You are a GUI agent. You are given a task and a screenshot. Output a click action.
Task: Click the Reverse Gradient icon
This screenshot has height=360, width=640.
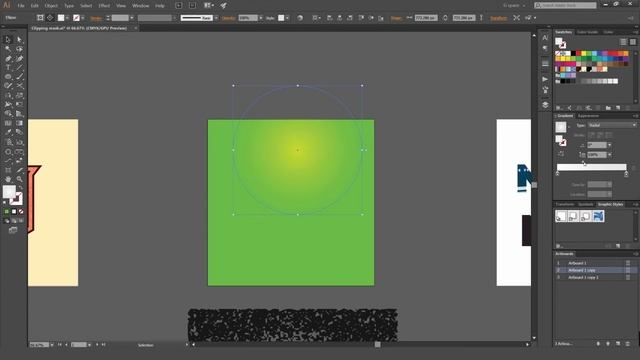(x=561, y=154)
